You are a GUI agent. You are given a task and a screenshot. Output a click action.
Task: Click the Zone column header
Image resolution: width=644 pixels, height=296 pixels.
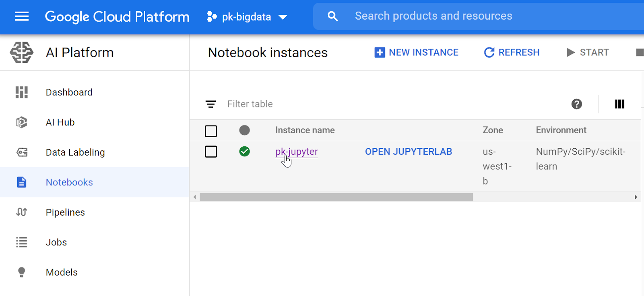pyautogui.click(x=493, y=130)
